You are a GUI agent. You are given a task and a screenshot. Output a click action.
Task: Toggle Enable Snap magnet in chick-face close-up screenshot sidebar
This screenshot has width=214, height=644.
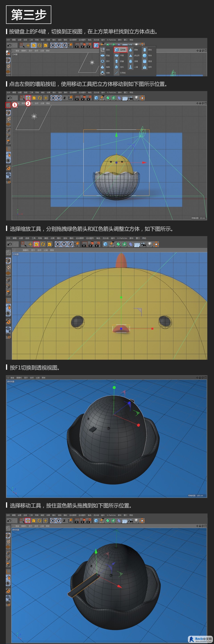(8, 322)
